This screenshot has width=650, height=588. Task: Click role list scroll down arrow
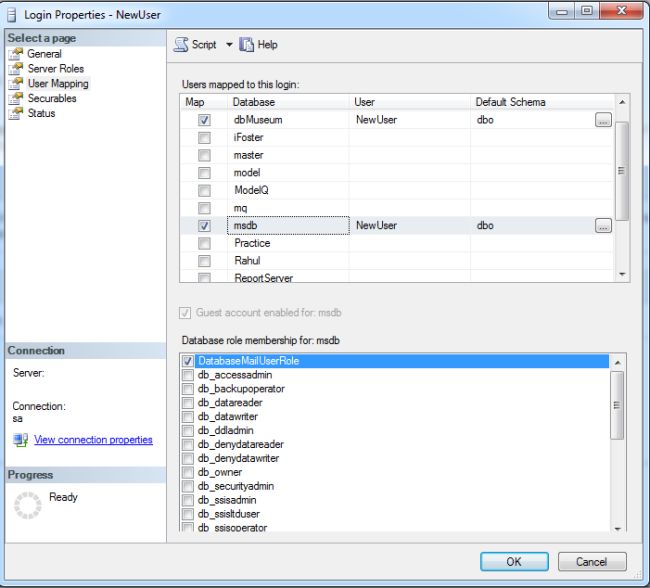pyautogui.click(x=618, y=529)
